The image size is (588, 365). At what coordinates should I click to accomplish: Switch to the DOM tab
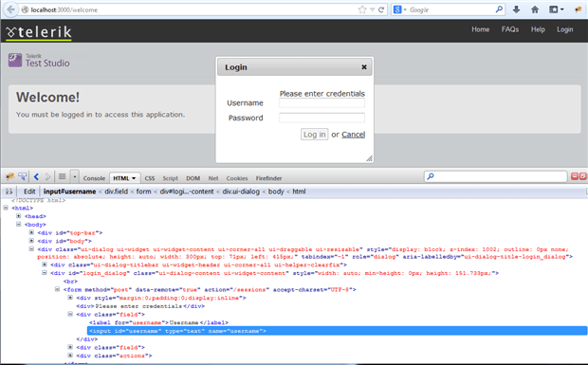pos(193,178)
